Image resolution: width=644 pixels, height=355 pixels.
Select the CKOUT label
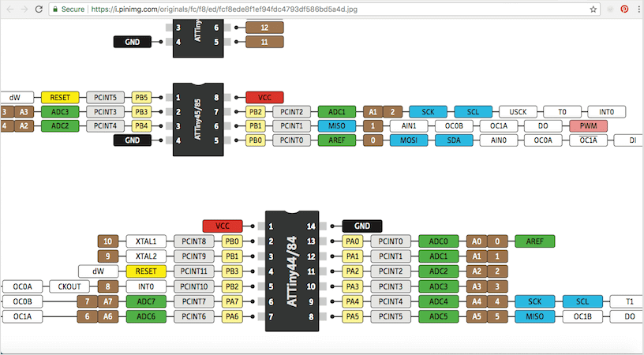[69, 286]
